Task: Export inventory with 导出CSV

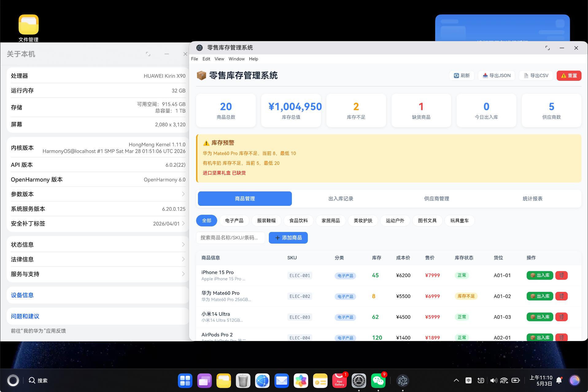Action: pyautogui.click(x=536, y=76)
